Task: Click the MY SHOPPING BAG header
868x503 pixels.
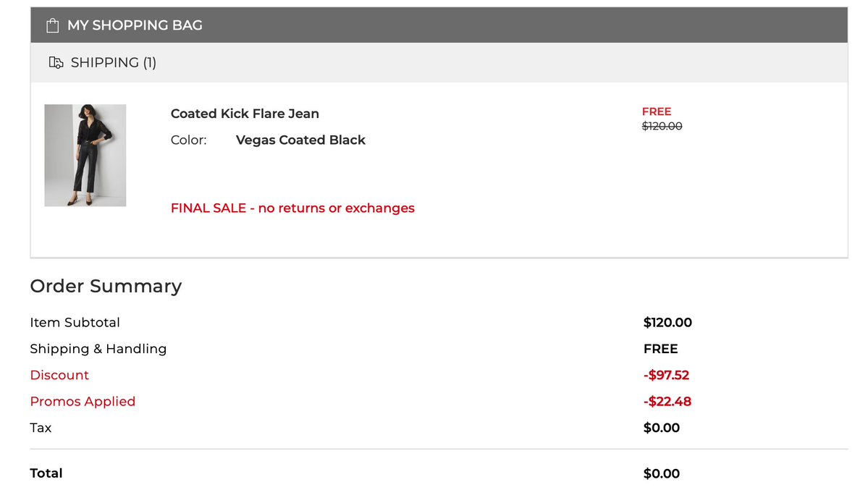Action: click(x=135, y=25)
